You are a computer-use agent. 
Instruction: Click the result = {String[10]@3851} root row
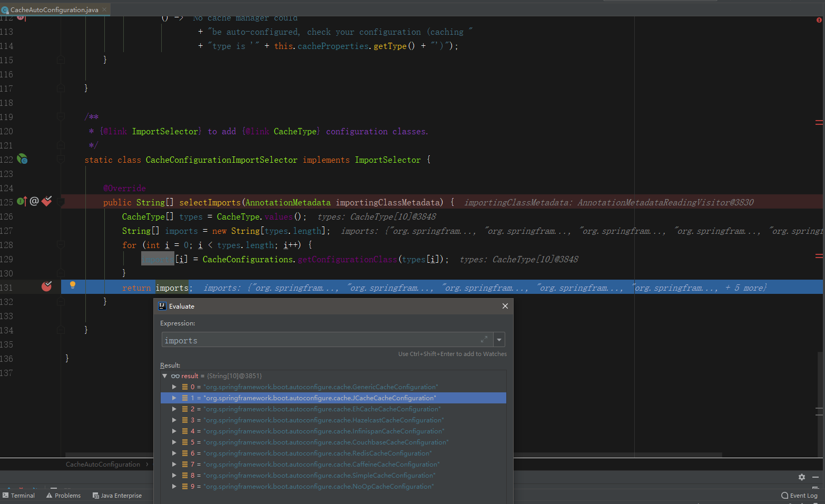tap(333, 376)
